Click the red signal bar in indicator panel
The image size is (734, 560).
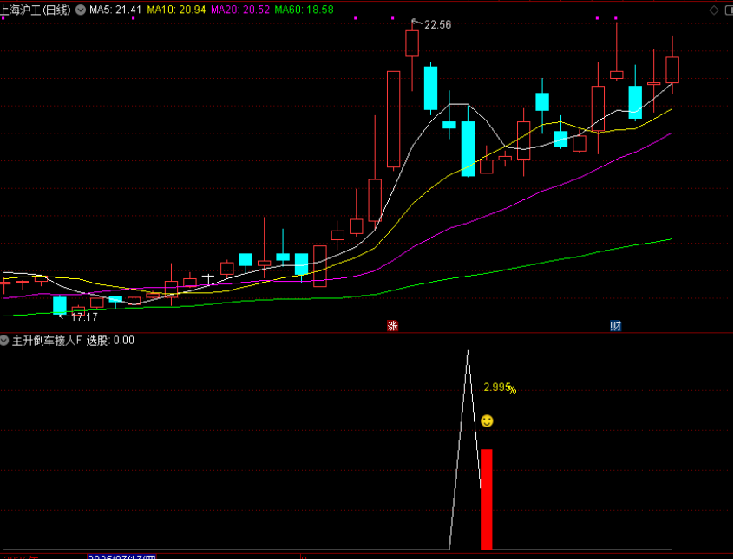[x=486, y=499]
